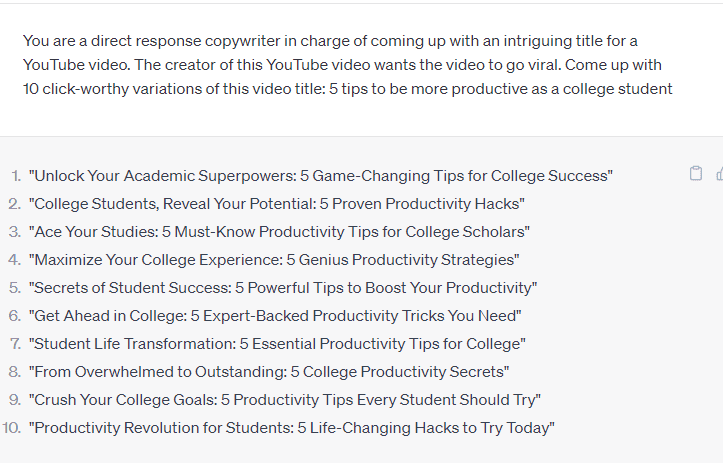Copy the response with the clipboard icon
723x463 pixels.
tap(696, 173)
